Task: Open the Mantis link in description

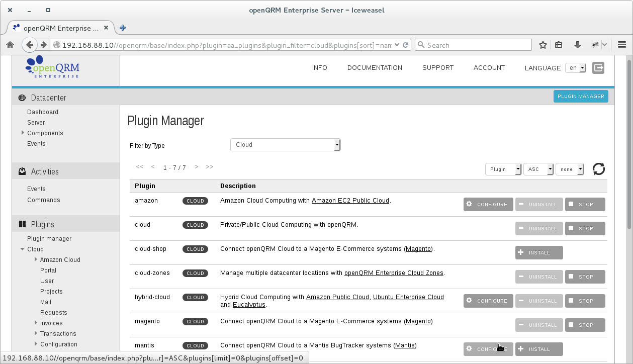Action: click(x=405, y=345)
